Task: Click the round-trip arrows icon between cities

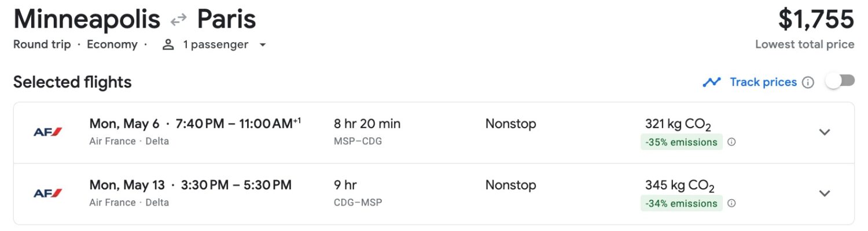Action: coord(178,20)
